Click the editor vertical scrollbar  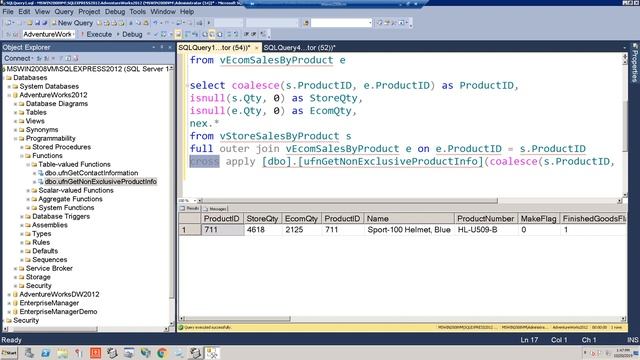click(625, 126)
